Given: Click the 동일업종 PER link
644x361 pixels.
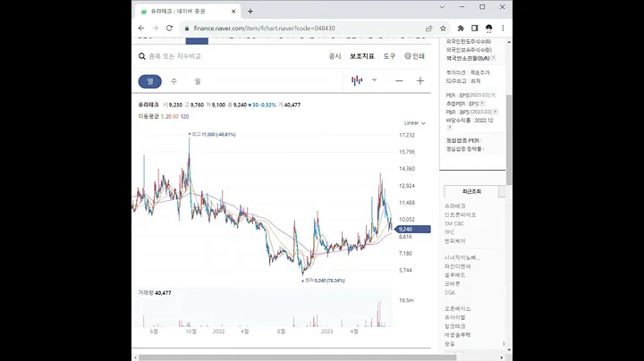Looking at the screenshot, I should click(x=463, y=140).
